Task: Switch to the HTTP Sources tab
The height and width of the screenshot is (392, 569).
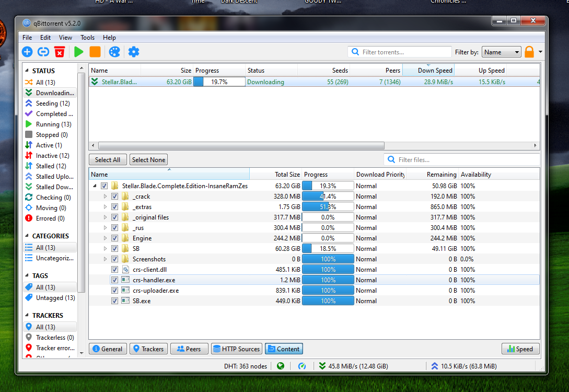Action: pyautogui.click(x=237, y=349)
